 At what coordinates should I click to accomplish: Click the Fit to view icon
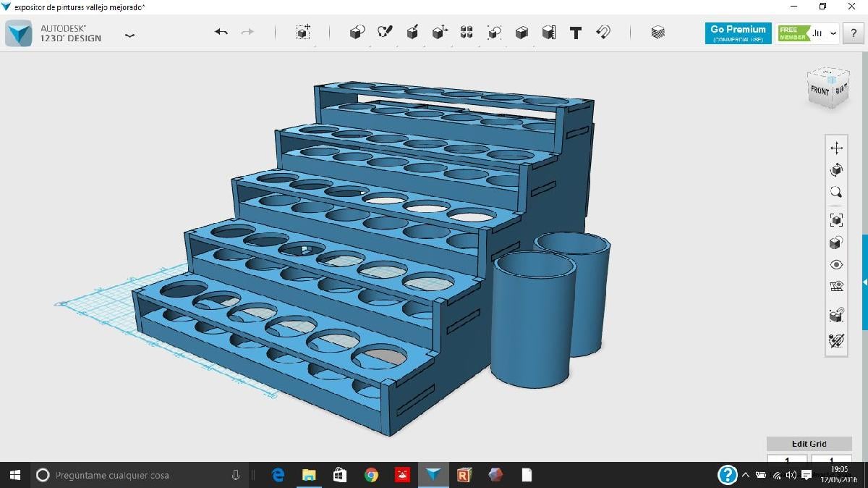click(x=836, y=220)
